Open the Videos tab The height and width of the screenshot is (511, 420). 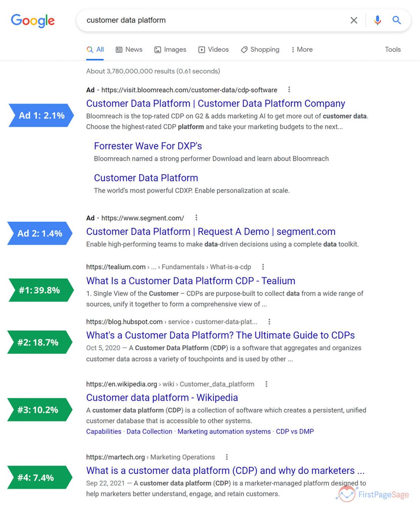[214, 49]
